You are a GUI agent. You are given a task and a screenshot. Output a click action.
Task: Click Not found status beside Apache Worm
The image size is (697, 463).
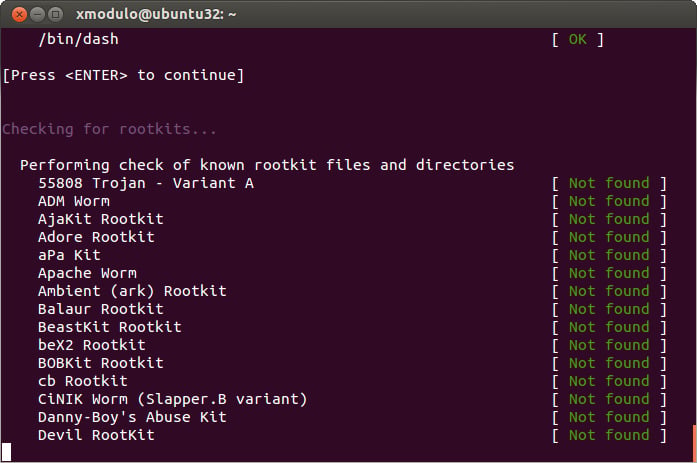[x=609, y=273]
